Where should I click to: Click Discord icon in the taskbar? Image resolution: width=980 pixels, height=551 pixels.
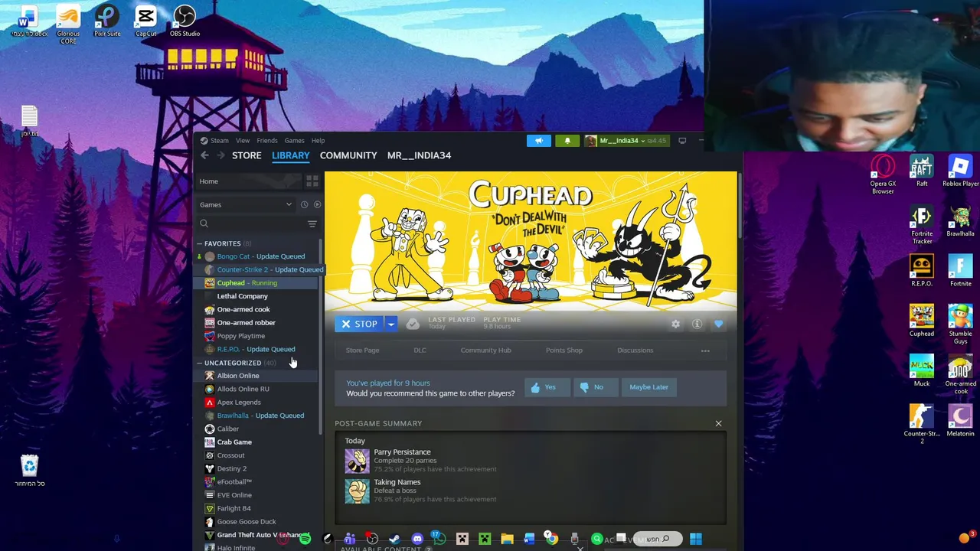[x=416, y=539]
